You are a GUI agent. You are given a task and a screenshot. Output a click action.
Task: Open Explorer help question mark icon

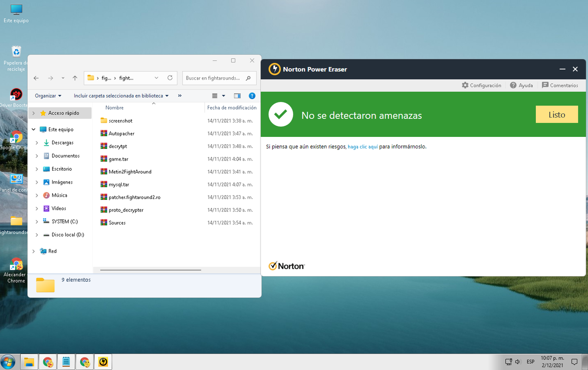252,96
